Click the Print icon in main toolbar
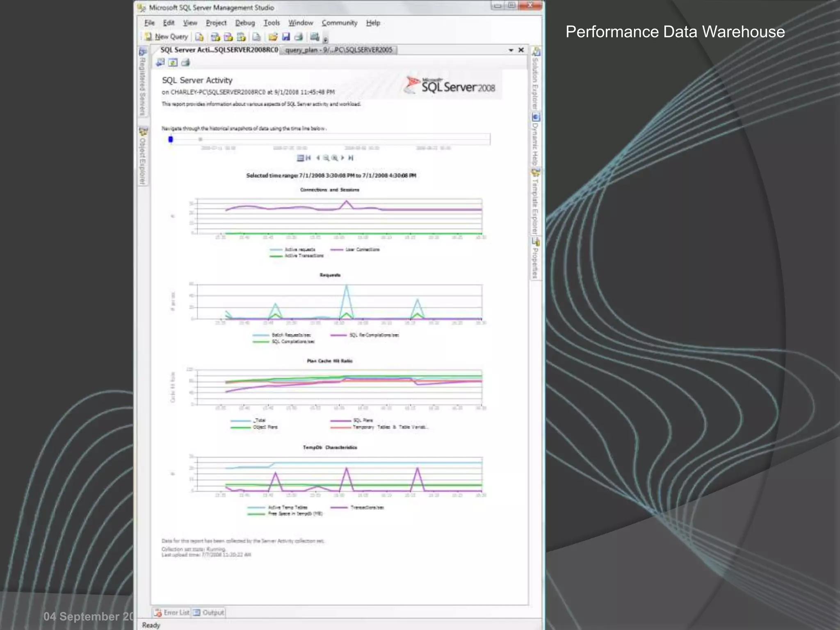This screenshot has height=630, width=840. click(x=299, y=37)
